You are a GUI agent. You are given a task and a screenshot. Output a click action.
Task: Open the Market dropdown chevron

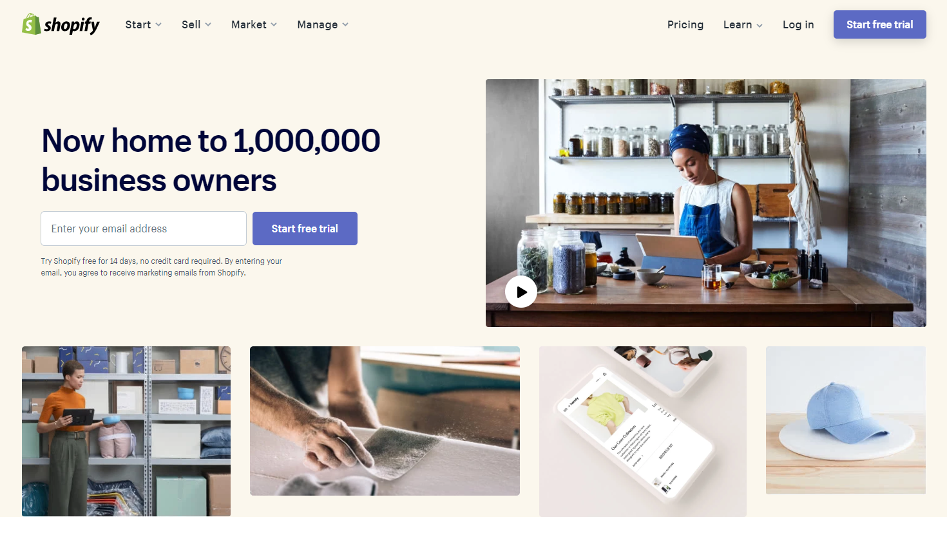coord(274,25)
